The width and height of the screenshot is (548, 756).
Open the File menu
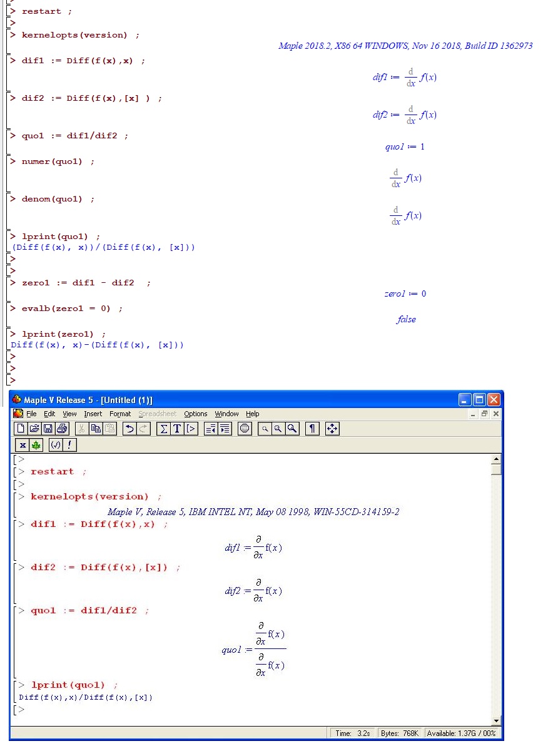point(31,414)
